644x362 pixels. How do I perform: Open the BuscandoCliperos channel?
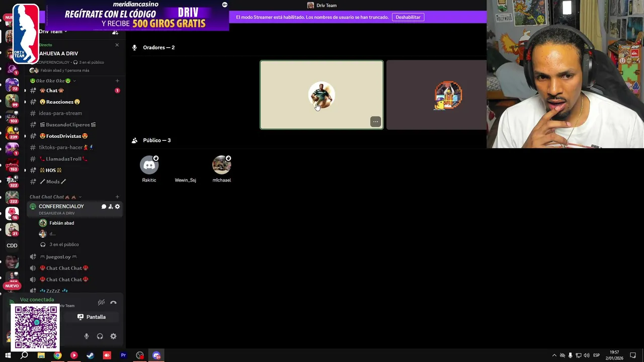74,125
